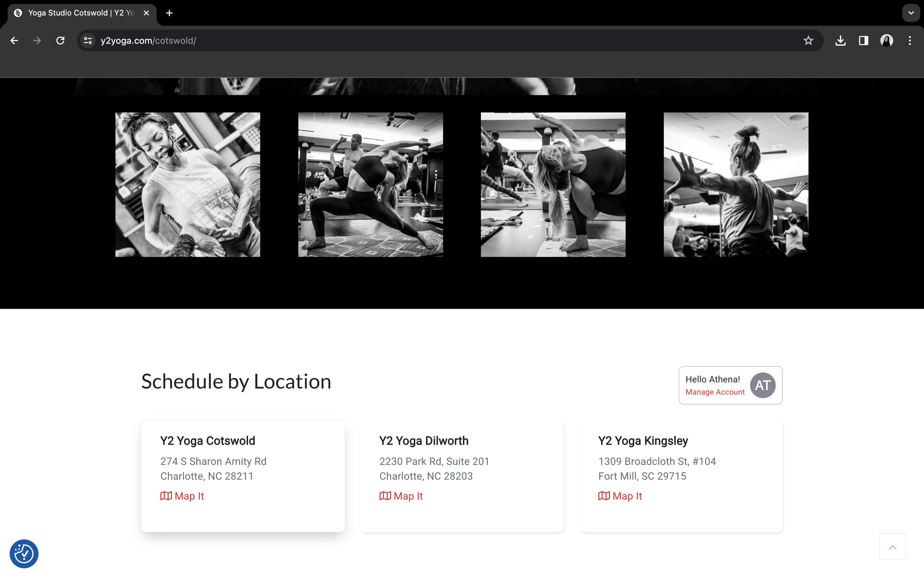This screenshot has height=578, width=924.
Task: Toggle the browser side panel icon
Action: (864, 41)
